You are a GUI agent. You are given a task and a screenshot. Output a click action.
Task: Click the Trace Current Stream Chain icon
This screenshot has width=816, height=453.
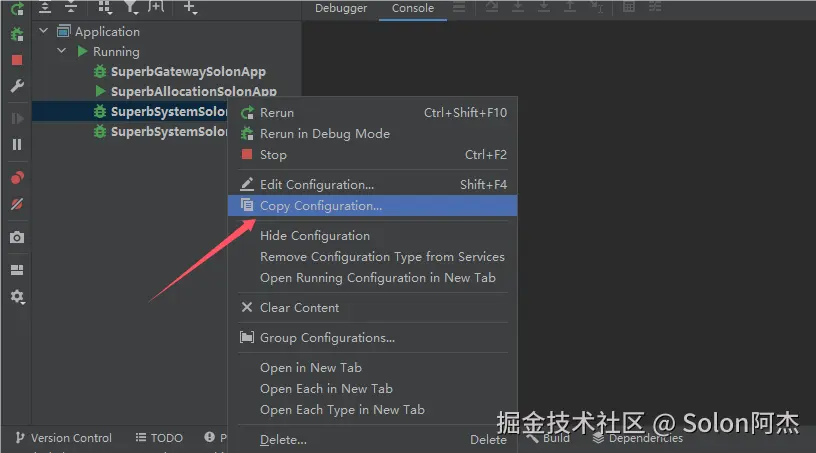[x=655, y=7]
